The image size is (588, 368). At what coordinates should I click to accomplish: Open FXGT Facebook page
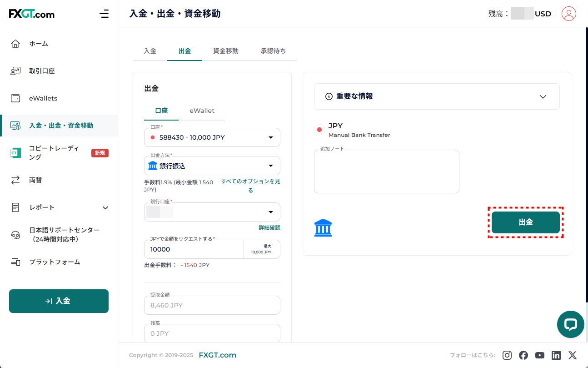(523, 355)
